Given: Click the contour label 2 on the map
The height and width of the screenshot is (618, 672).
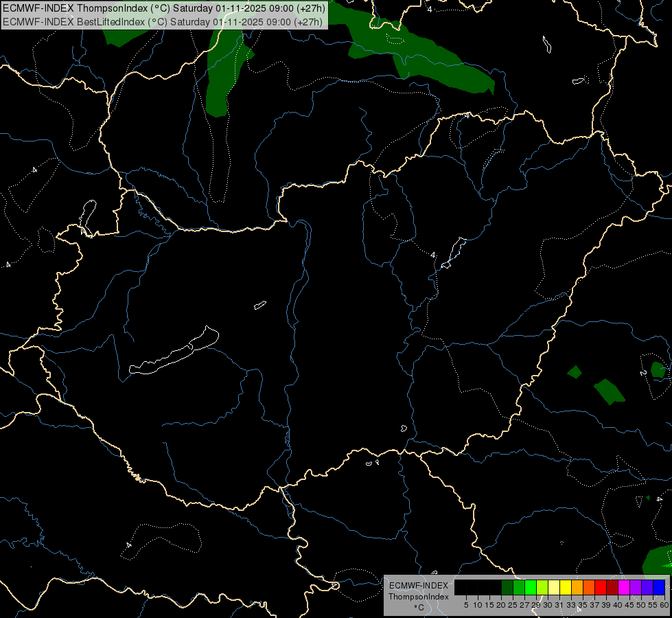Looking at the screenshot, I should [643, 373].
